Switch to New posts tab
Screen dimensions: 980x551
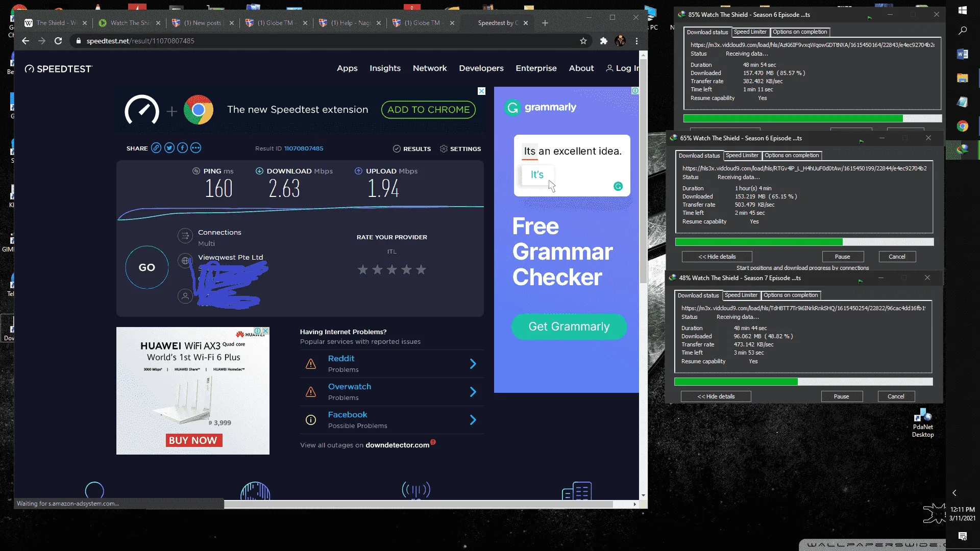point(203,23)
